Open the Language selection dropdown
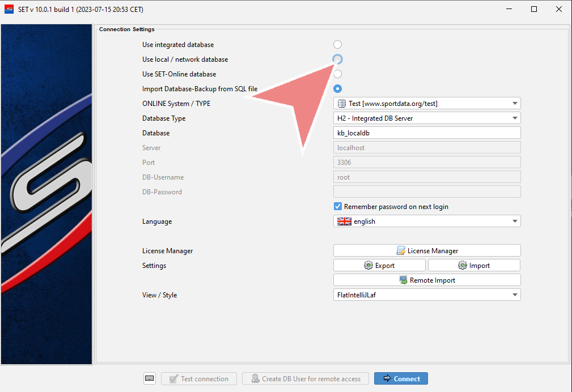Image resolution: width=572 pixels, height=392 pixels. tap(426, 221)
